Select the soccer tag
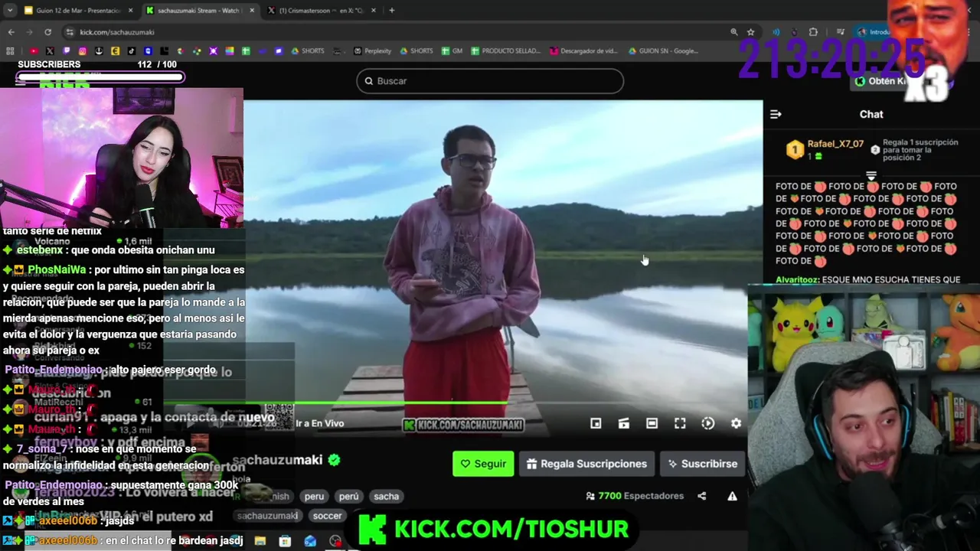 click(x=327, y=516)
